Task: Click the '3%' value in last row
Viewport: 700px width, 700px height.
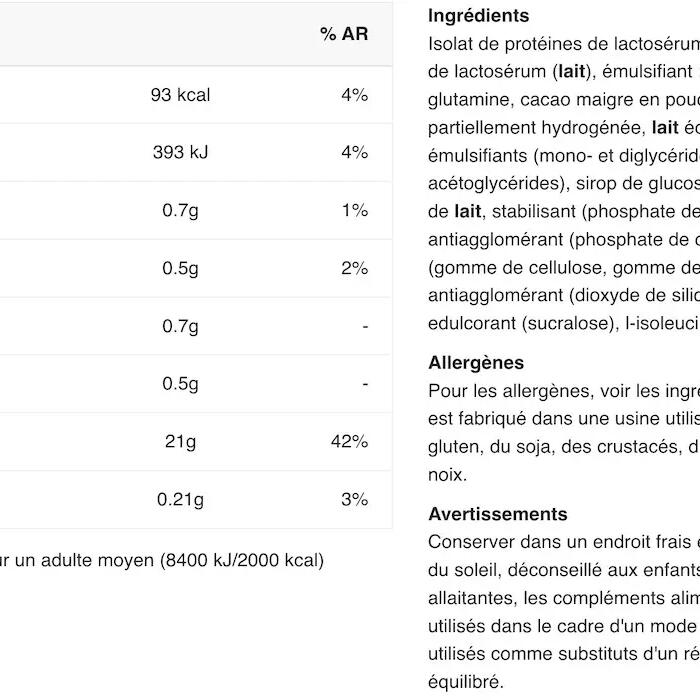Action: 354,499
